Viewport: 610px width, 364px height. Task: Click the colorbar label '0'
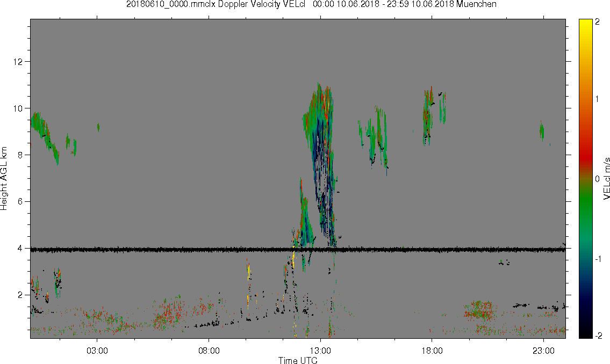(598, 179)
